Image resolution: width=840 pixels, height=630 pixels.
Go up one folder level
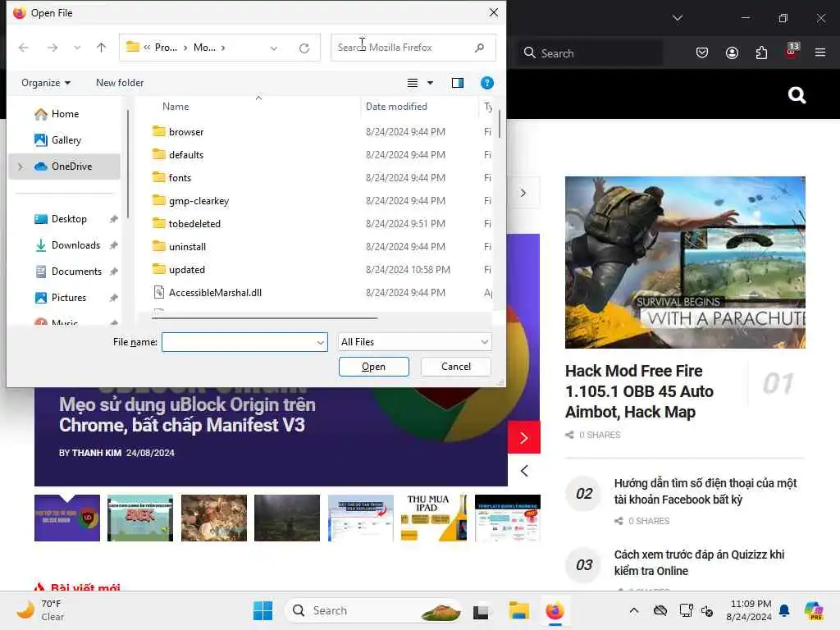coord(101,48)
